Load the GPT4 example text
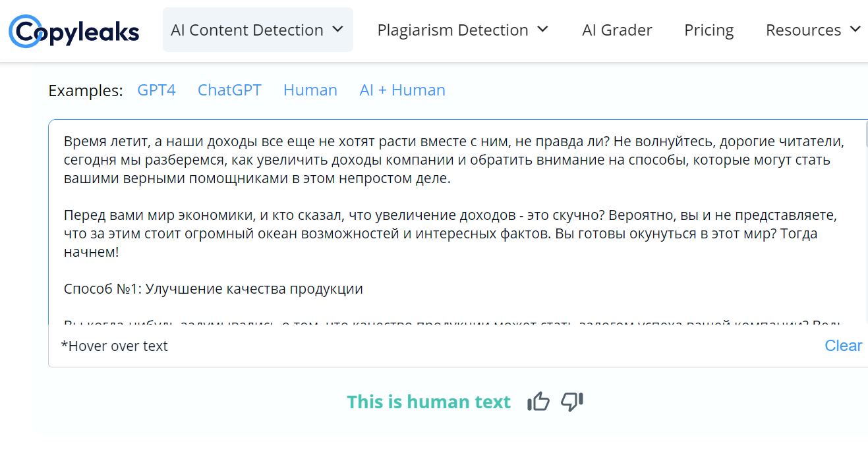Image resolution: width=868 pixels, height=453 pixels. pos(156,90)
